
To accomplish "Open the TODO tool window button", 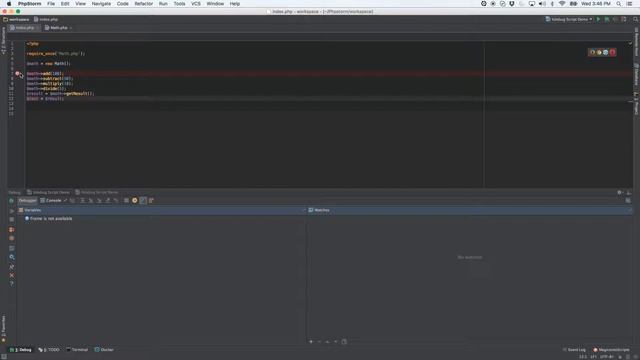I will (x=49, y=350).
